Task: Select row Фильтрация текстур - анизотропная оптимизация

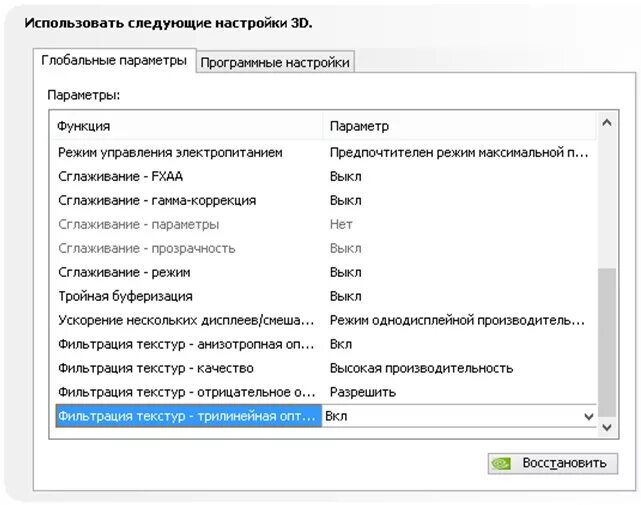Action: coord(326,344)
